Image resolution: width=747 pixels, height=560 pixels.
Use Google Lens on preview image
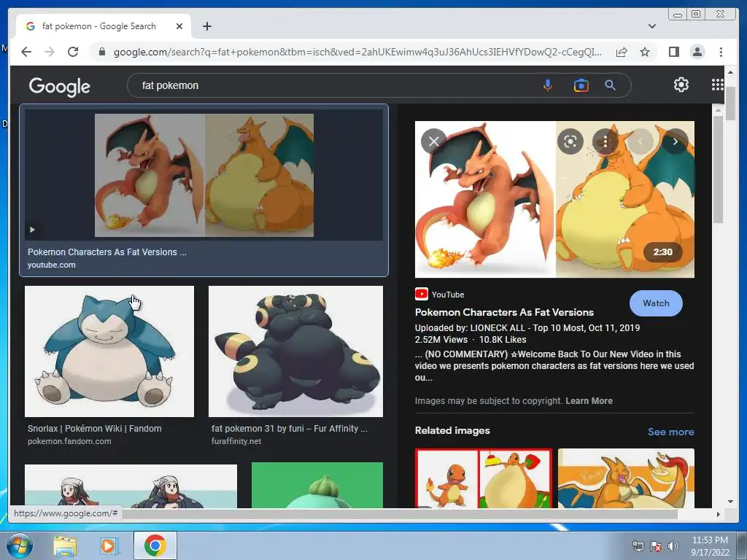[570, 141]
